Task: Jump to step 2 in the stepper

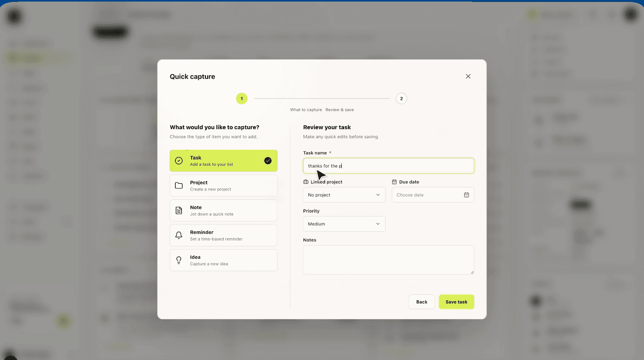Action: 402,99
